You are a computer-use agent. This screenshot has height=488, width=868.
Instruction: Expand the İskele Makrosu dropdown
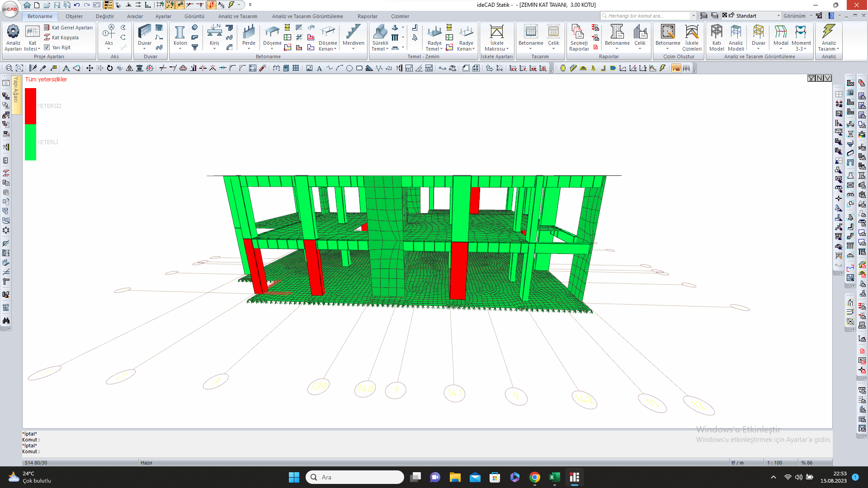(496, 38)
